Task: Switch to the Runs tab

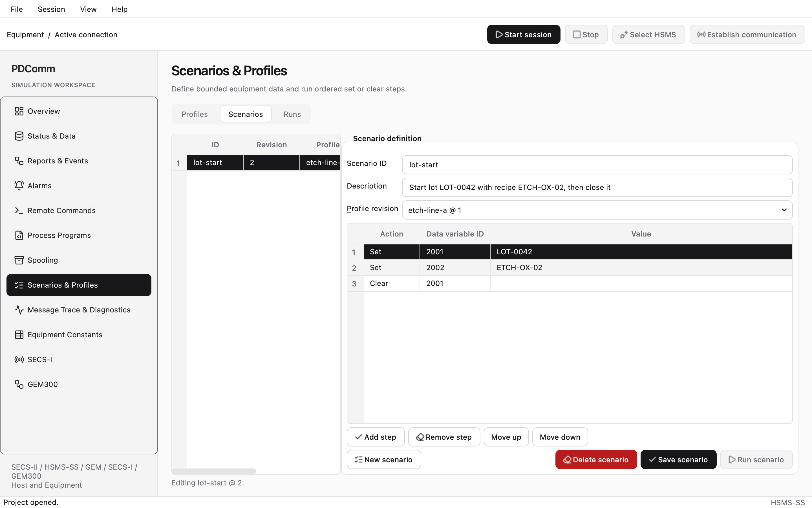Action: pyautogui.click(x=292, y=114)
